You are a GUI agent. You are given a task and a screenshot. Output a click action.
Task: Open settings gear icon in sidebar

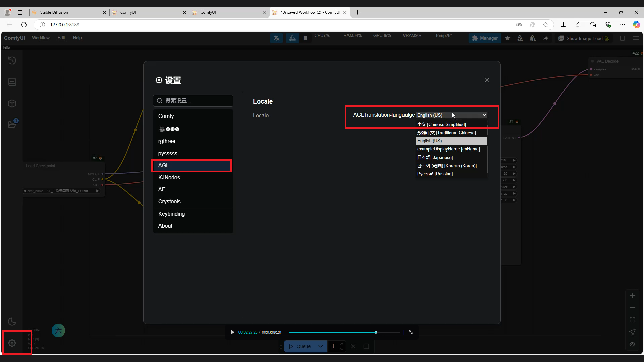(x=12, y=343)
